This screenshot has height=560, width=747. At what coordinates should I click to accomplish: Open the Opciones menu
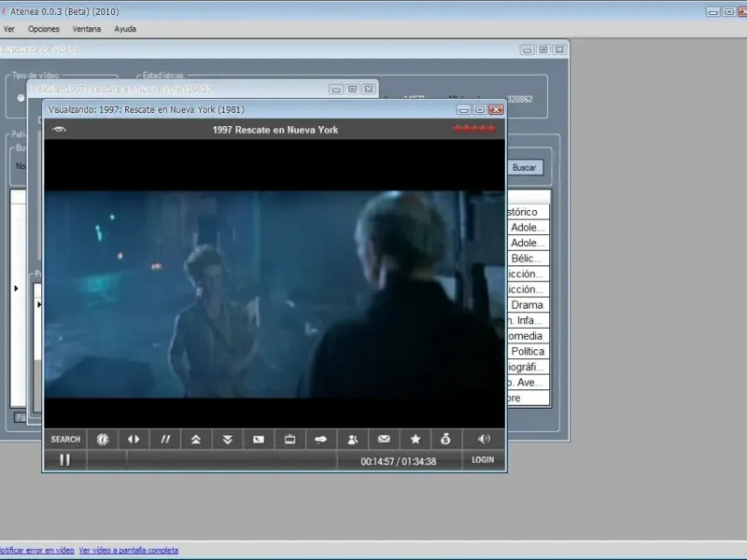[44, 29]
